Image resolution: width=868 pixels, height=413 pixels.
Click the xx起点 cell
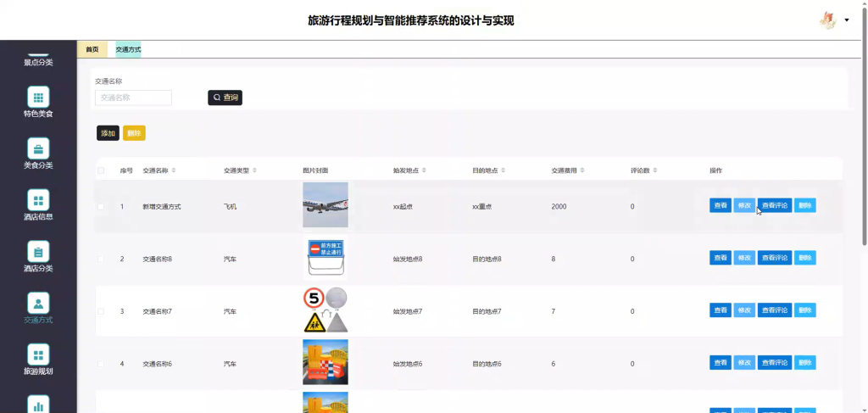click(x=403, y=207)
